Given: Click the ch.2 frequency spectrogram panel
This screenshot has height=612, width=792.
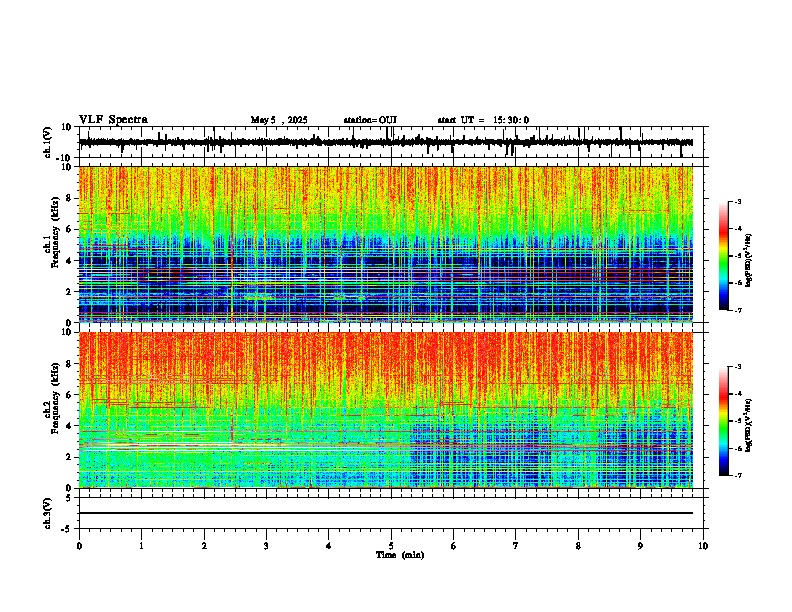Looking at the screenshot, I should [x=386, y=410].
